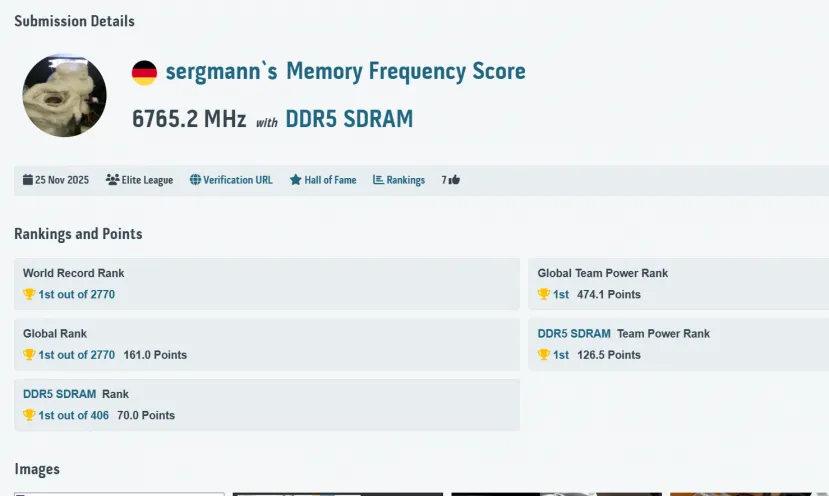The height and width of the screenshot is (496, 829).
Task: Click the DDR5 Team Power Rank trophy icon
Action: tap(544, 354)
